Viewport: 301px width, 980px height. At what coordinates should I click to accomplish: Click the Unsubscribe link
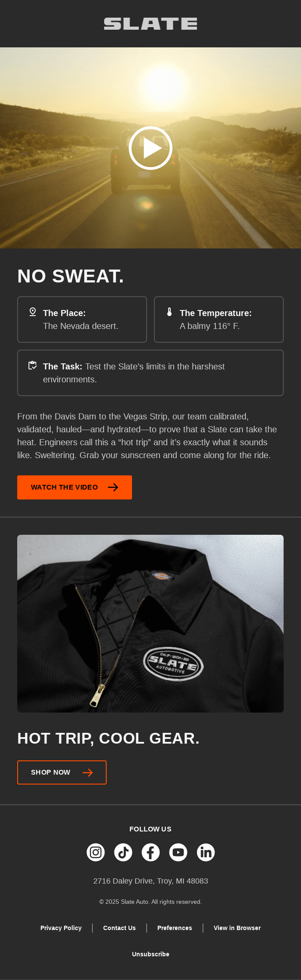[x=150, y=954]
